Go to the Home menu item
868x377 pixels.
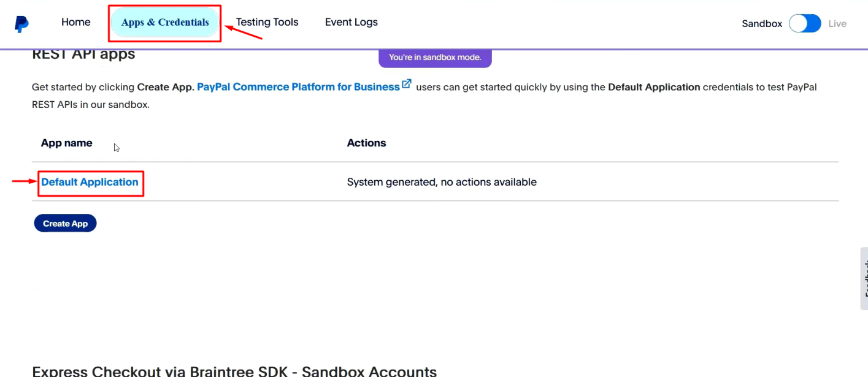tap(76, 22)
